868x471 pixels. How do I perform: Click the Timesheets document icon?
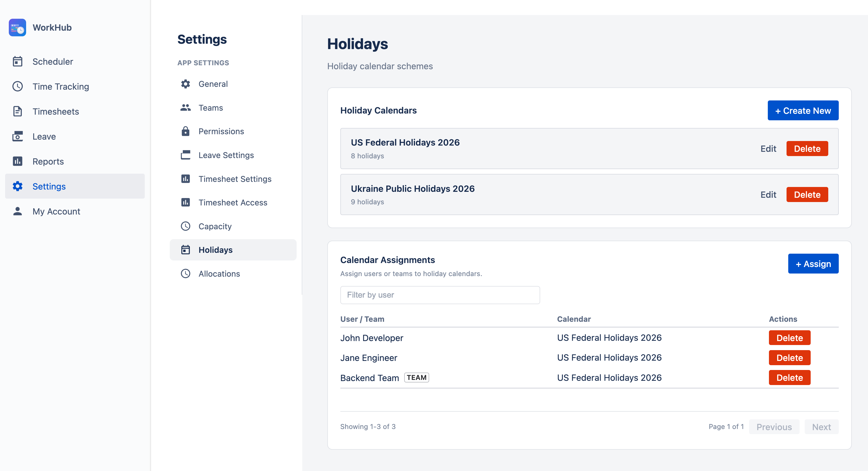(18, 112)
